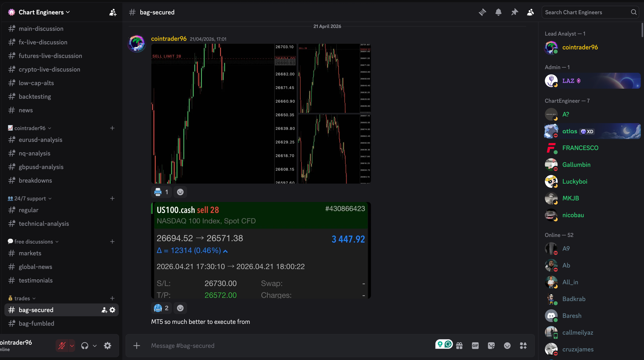
Task: Toggle the member list visibility
Action: [x=530, y=12]
